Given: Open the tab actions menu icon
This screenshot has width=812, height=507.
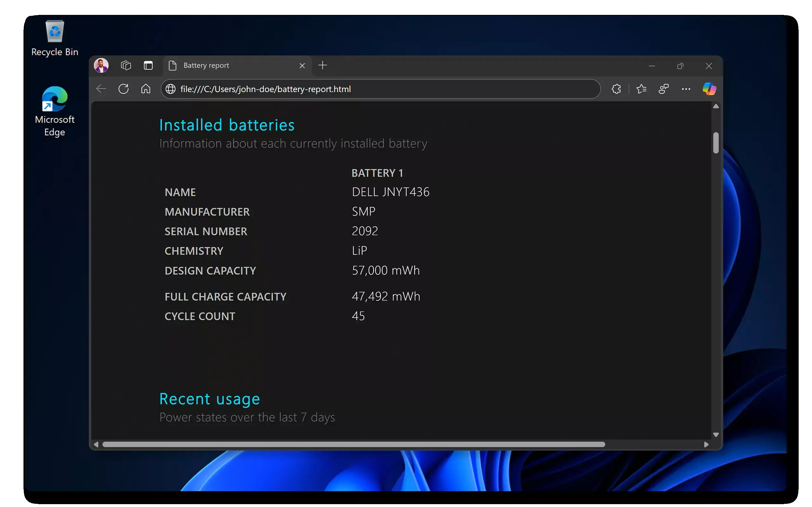Looking at the screenshot, I should click(148, 65).
